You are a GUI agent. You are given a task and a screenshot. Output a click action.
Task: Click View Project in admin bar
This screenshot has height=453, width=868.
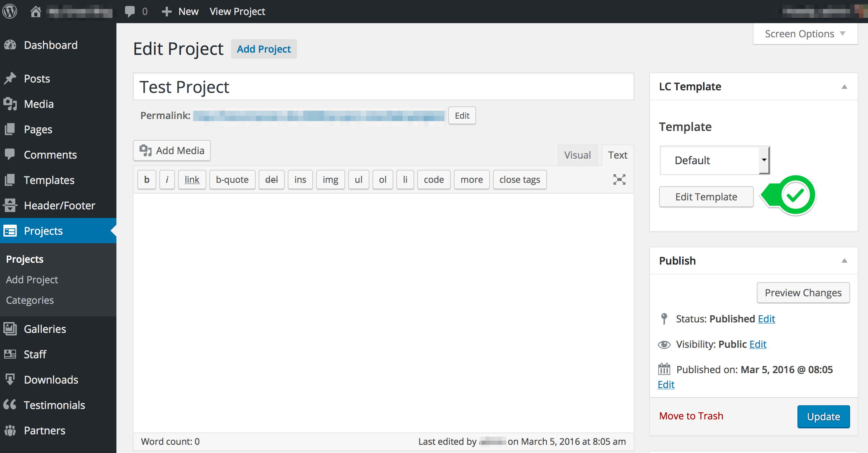237,12
